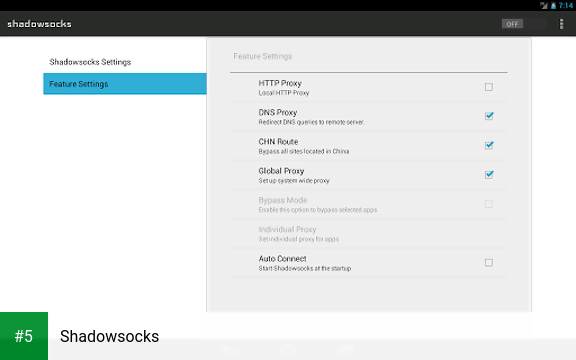Select the CHN Route title text
The image size is (576, 360).
[x=278, y=141]
